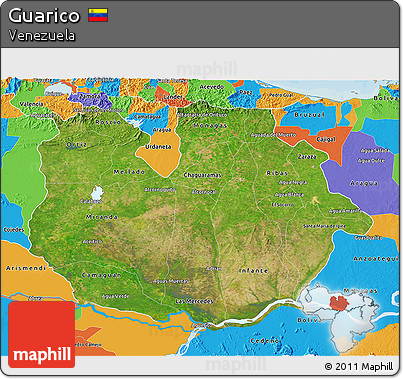This screenshot has width=403, height=379.
Task: Click the red maphill logo
Action: [42, 335]
